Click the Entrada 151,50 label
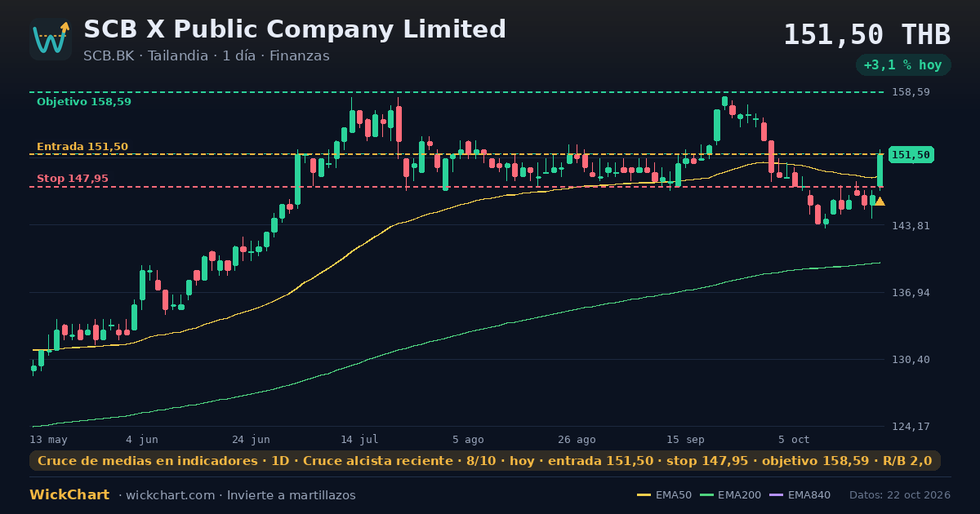This screenshot has height=514, width=980. pos(82,147)
